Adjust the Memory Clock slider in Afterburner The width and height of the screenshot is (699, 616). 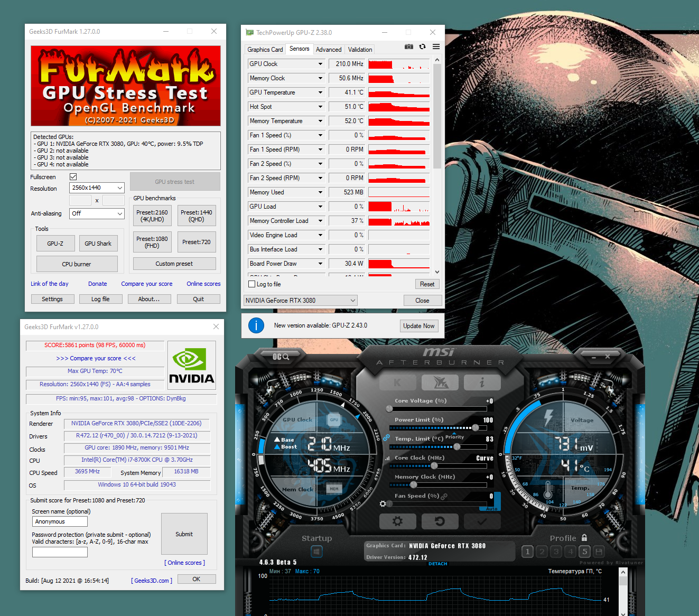438,485
